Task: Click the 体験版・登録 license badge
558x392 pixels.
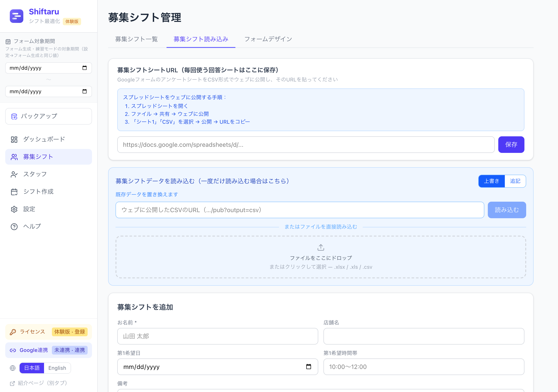Action: click(70, 332)
